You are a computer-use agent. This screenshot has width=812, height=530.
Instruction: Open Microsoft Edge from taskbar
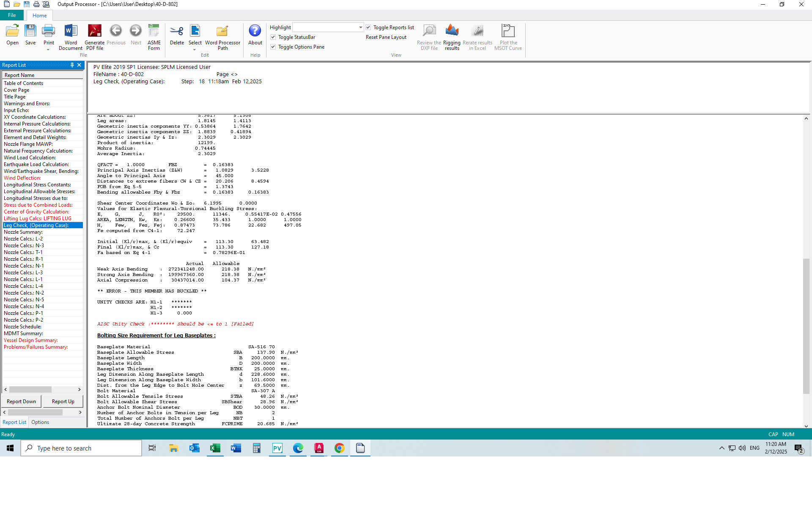298,448
